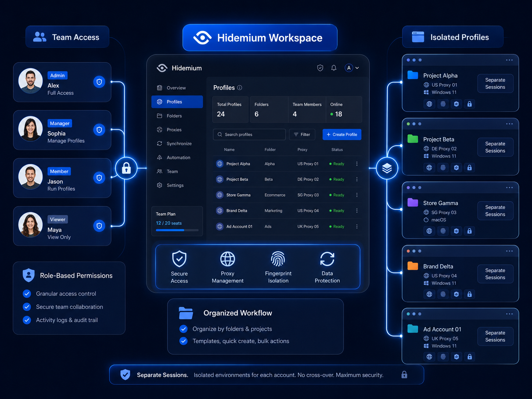Screen dimensions: 532x399
Task: Click Separate Sessions button on Store Gamma card
Action: [x=495, y=211]
